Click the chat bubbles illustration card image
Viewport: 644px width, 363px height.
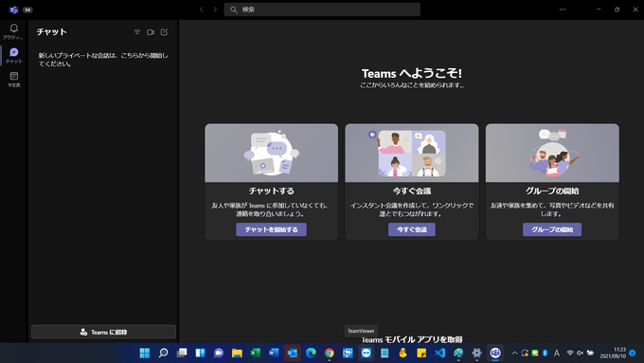[x=271, y=153]
